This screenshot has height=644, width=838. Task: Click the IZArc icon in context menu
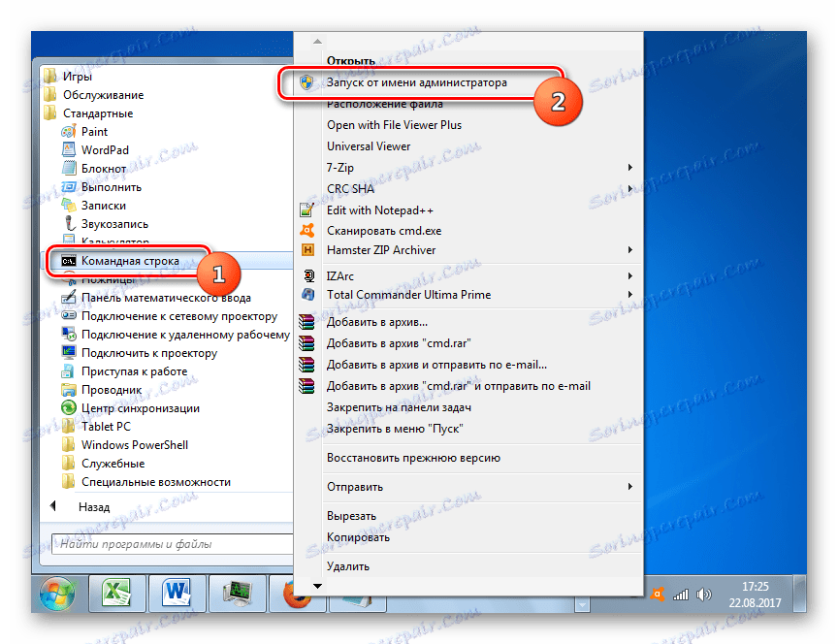coord(308,275)
